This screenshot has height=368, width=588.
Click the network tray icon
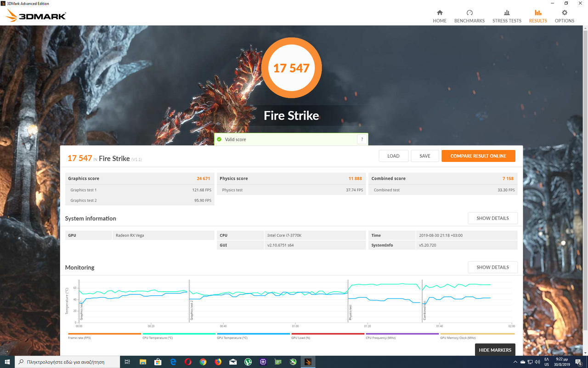(x=530, y=362)
